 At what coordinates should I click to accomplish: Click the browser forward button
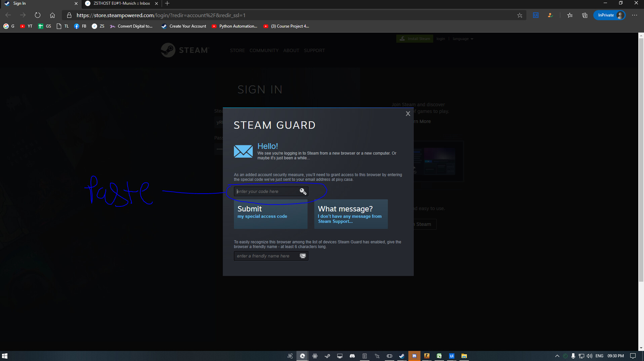point(23,15)
